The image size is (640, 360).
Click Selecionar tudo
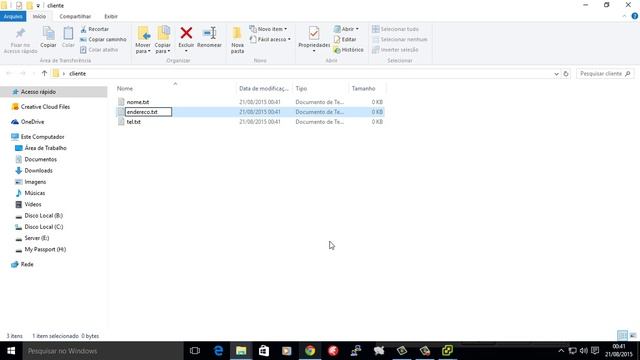coord(396,29)
